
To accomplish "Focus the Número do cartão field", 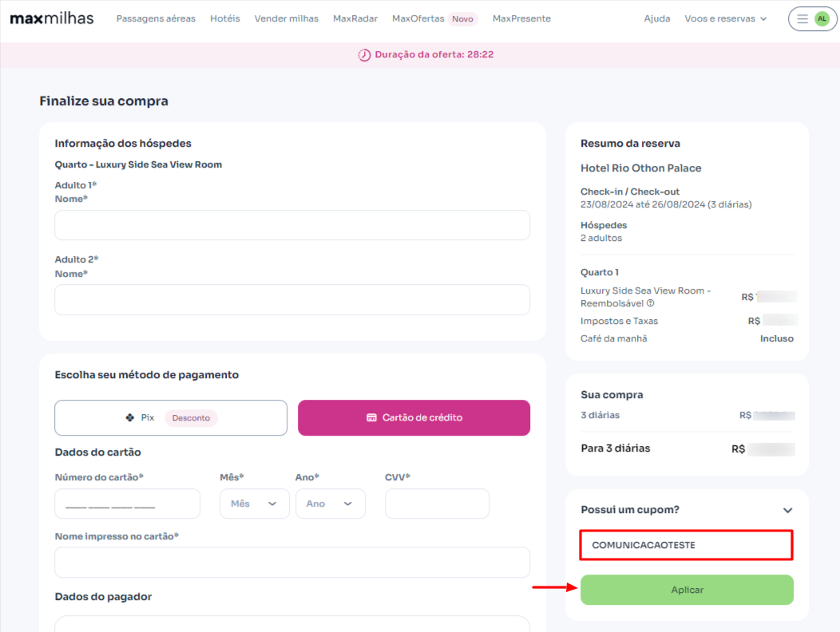I will pyautogui.click(x=128, y=504).
